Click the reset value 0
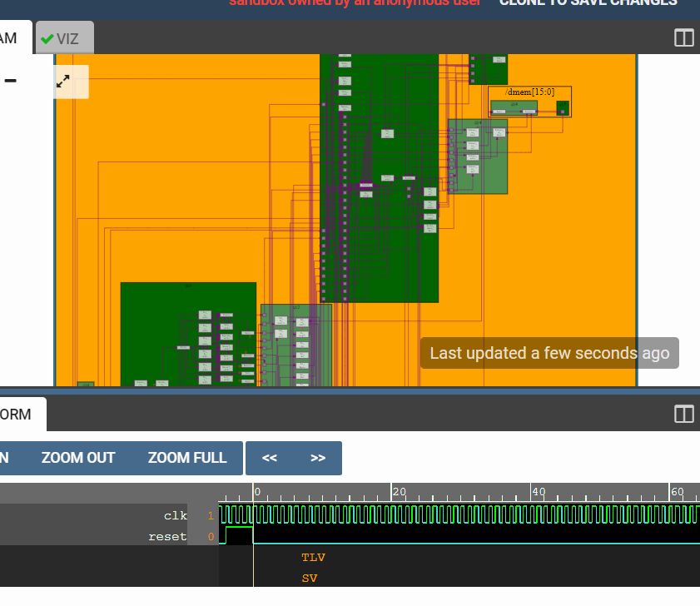Image resolution: width=700 pixels, height=606 pixels. [x=211, y=536]
